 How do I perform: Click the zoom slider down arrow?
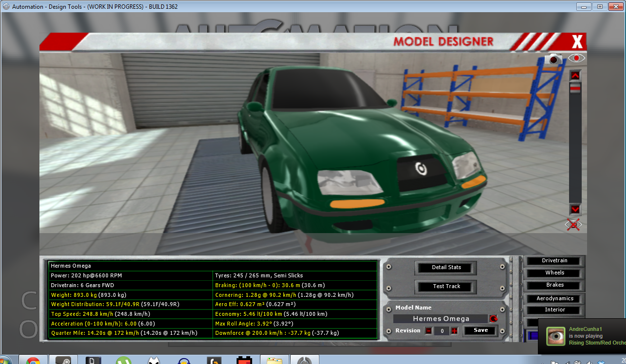[575, 210]
